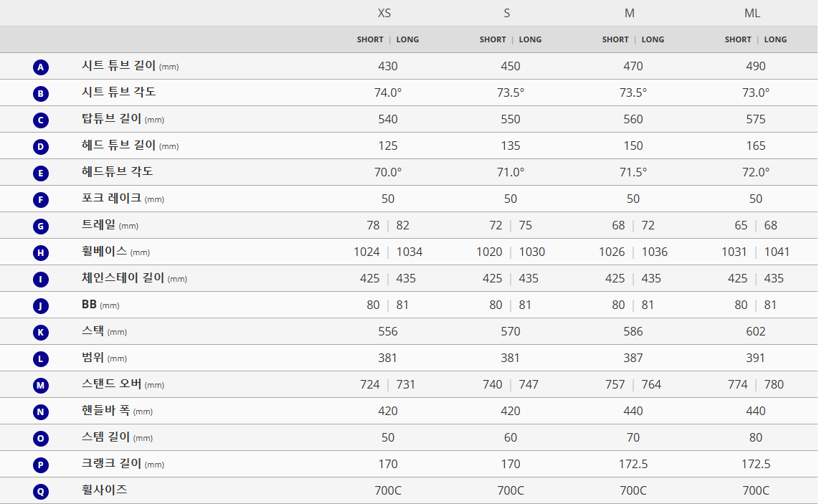Click the 체인스테이 길이 row label
Image resolution: width=819 pixels, height=504 pixels.
coord(123,278)
